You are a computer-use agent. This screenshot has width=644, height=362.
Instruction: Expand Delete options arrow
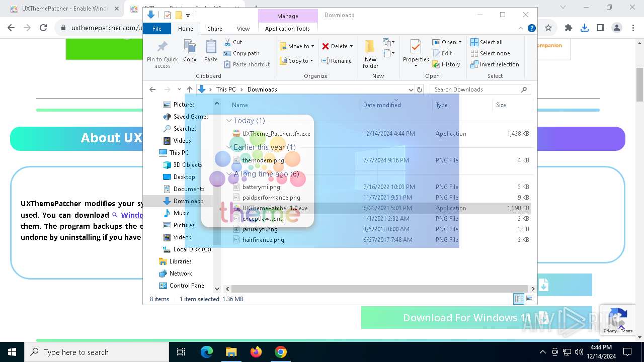[x=351, y=46]
